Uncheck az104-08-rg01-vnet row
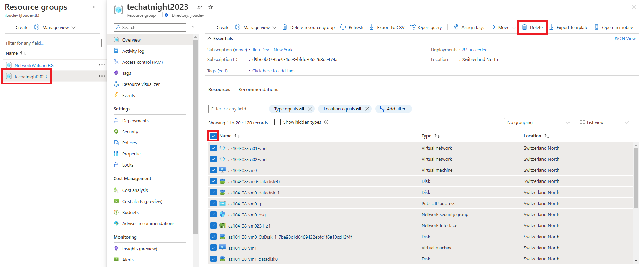The width and height of the screenshot is (644, 267). 213,148
